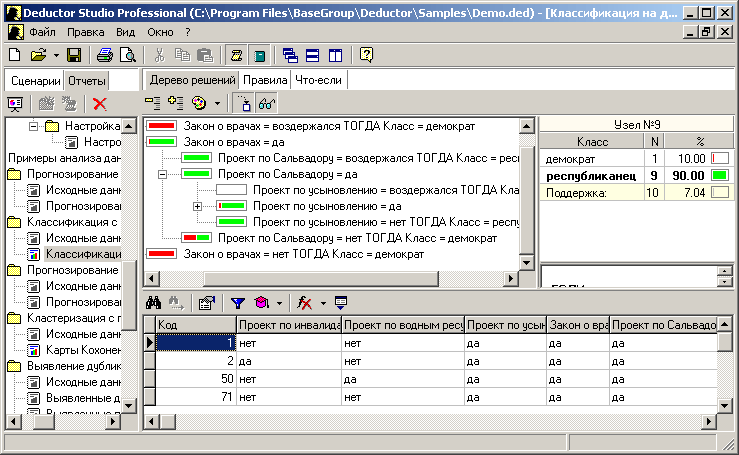Image resolution: width=739 pixels, height=455 pixels.
Task: Toggle the teal book panel button
Action: [x=260, y=55]
